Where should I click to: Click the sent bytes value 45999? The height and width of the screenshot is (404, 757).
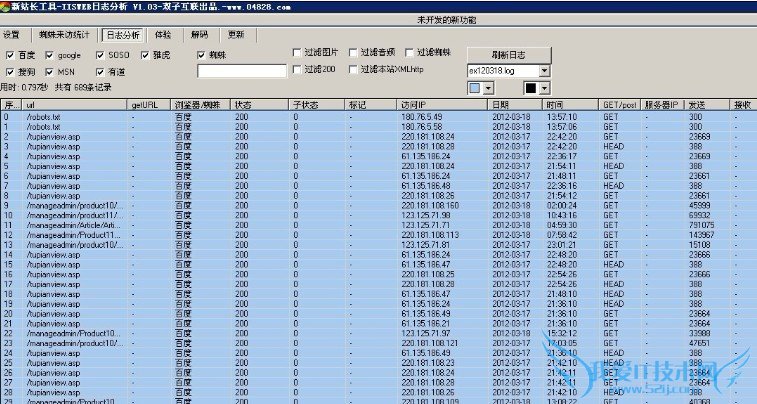(700, 206)
